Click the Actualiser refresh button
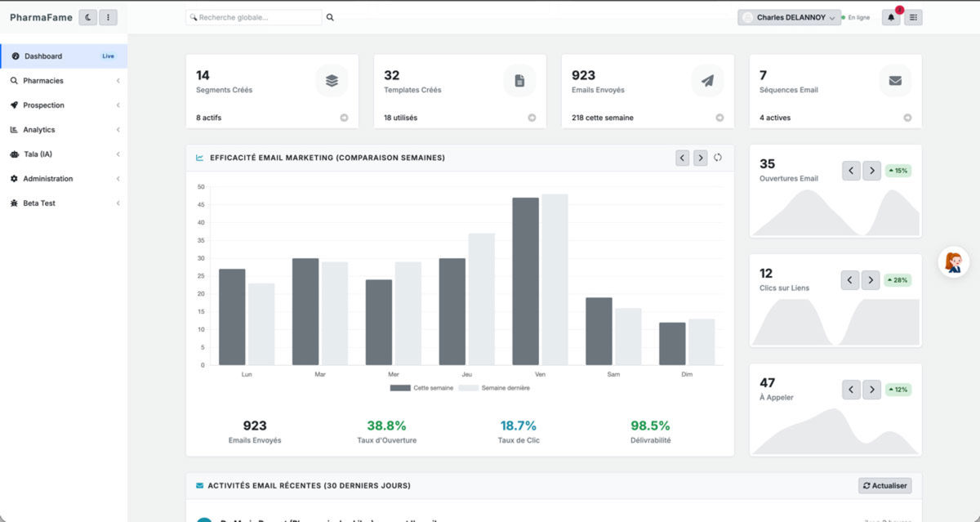Viewport: 980px width, 522px height. point(884,484)
